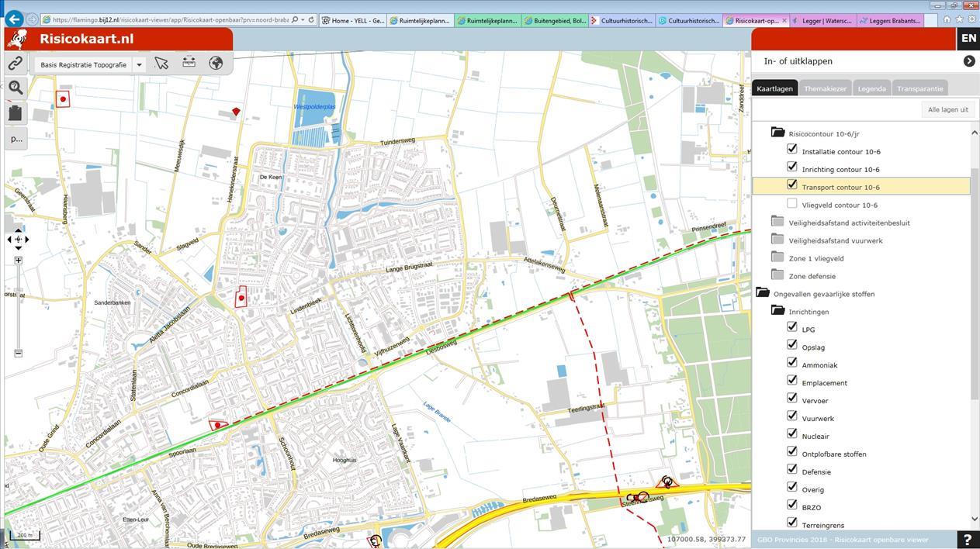Click the 'p...' tool button
Screen dimensions: 980x549
[x=16, y=139]
